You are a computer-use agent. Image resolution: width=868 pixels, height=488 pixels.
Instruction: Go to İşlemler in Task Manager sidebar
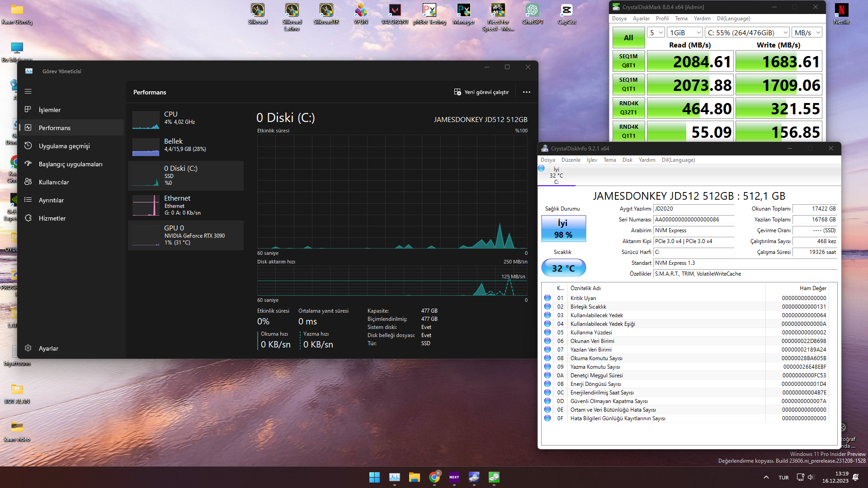pos(71,110)
